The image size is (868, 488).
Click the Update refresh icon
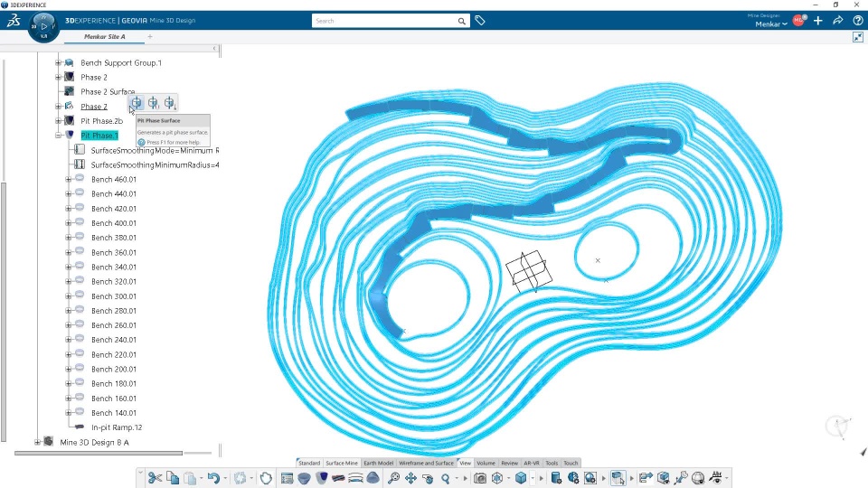coord(241,478)
